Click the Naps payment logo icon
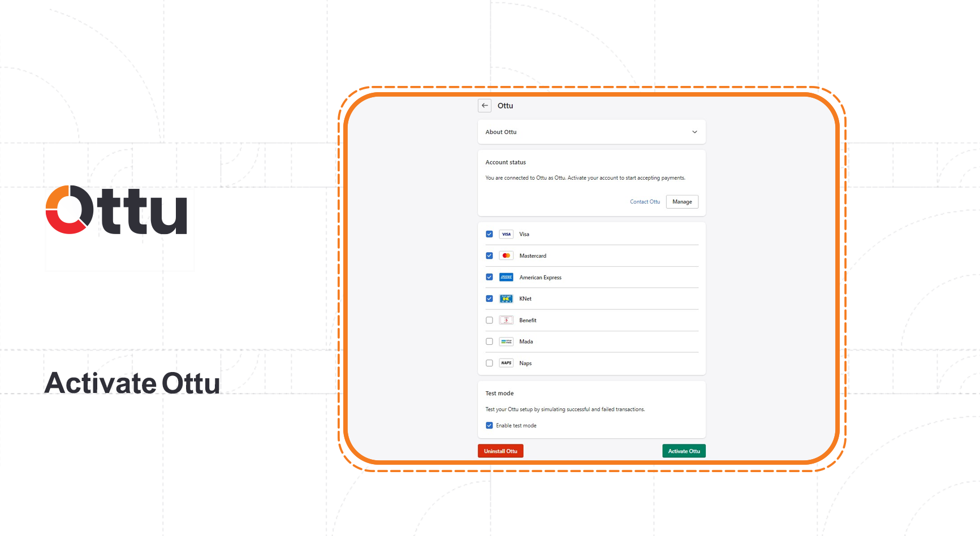This screenshot has height=536, width=980. [506, 363]
